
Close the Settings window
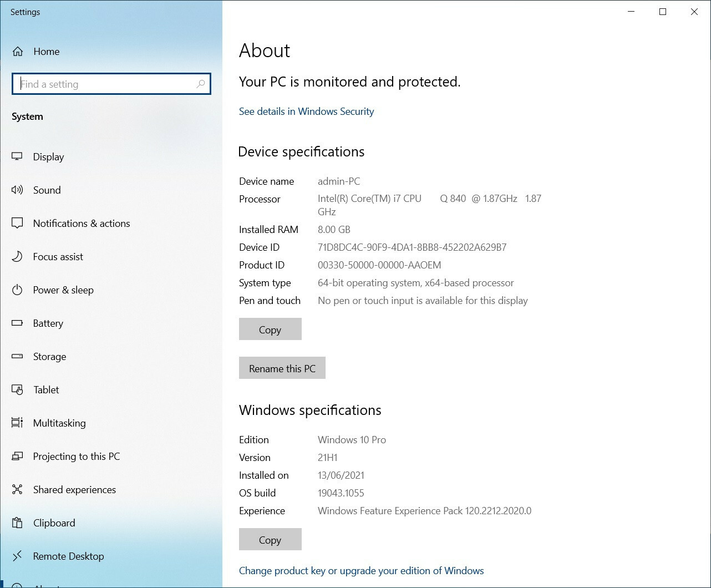tap(694, 12)
